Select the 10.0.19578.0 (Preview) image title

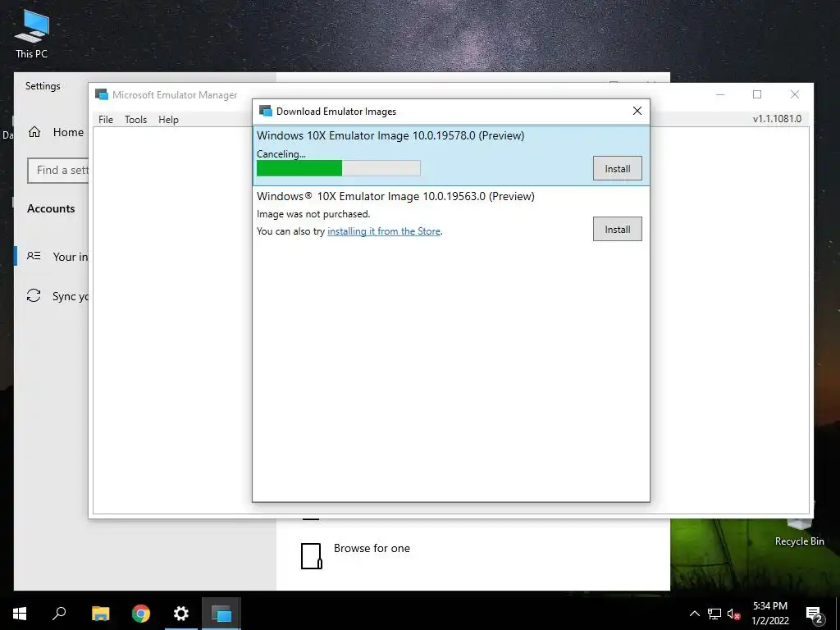point(390,135)
